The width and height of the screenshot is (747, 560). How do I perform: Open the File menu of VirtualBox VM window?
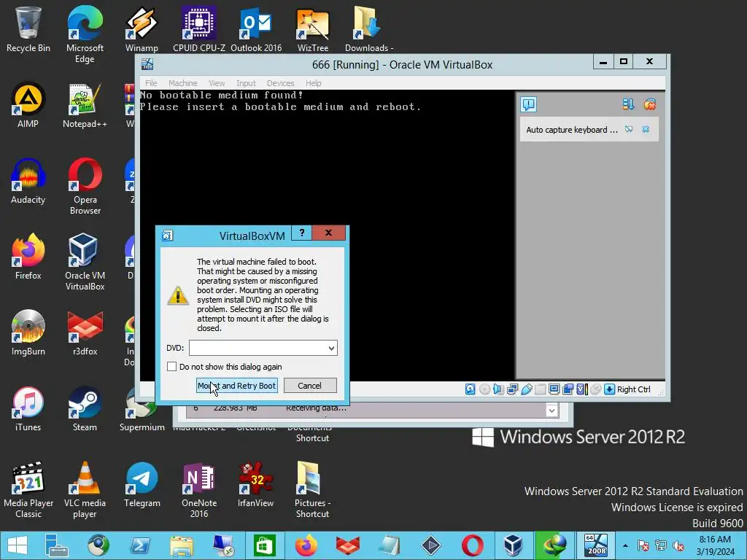pyautogui.click(x=151, y=83)
